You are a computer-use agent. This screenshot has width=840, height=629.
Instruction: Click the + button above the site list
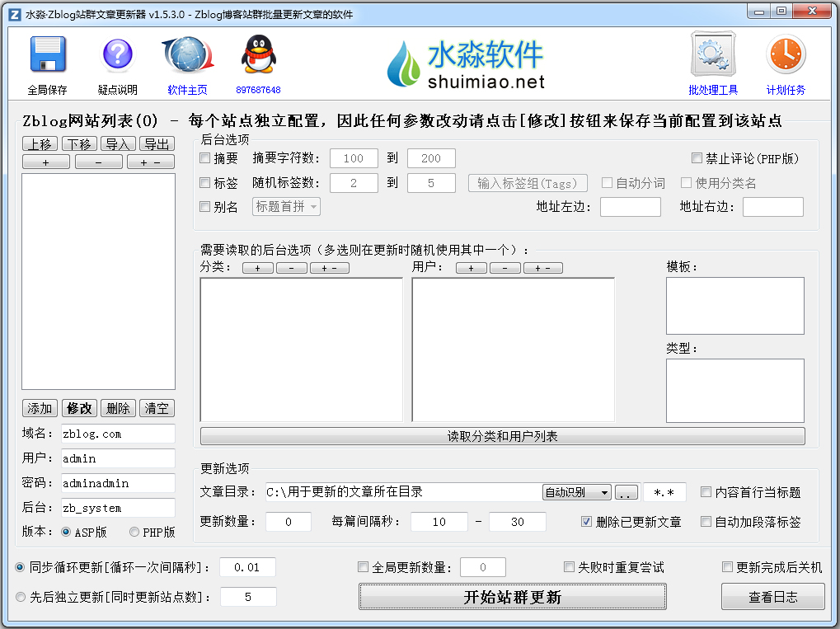pyautogui.click(x=46, y=162)
